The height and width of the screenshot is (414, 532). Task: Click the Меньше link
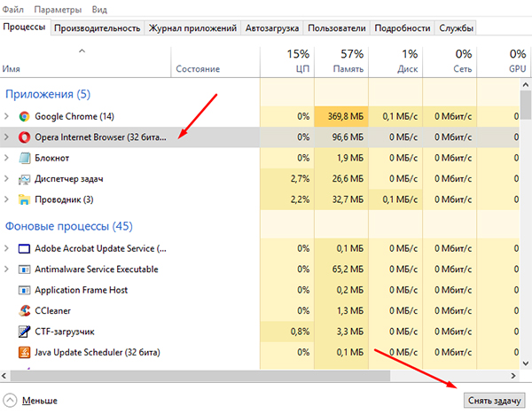tap(40, 401)
